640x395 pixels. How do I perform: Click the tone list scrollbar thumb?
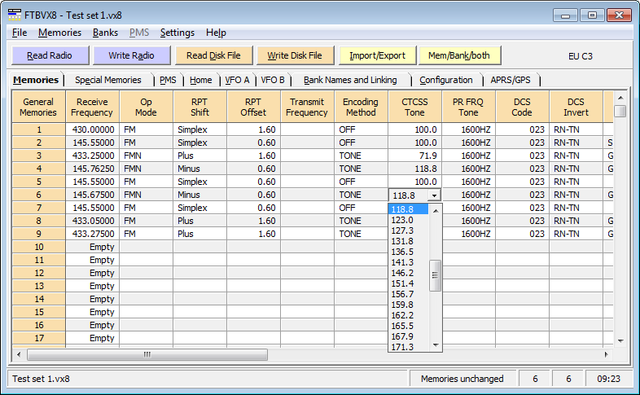pos(436,275)
